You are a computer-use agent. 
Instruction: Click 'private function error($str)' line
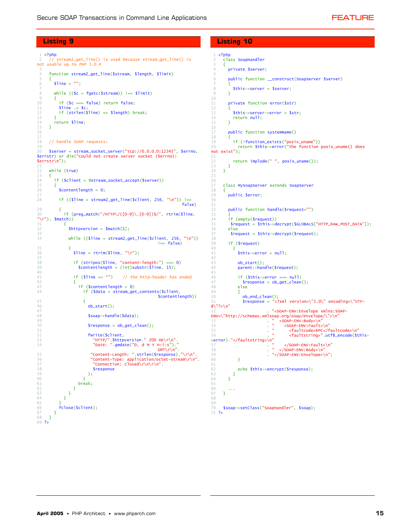[262, 103]
